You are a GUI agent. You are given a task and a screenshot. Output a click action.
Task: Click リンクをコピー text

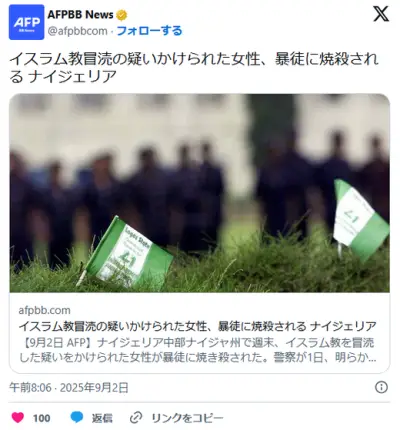click(x=187, y=418)
